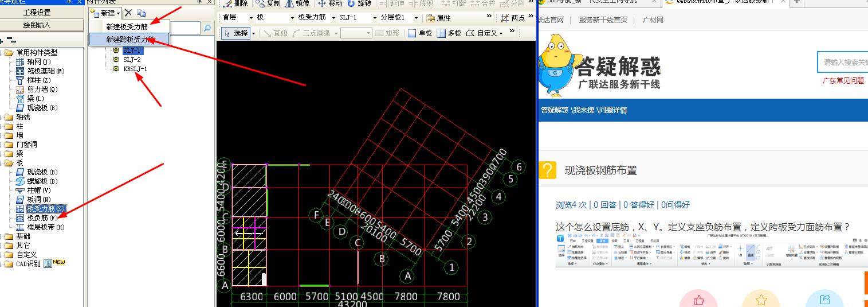The width and height of the screenshot is (868, 307).
Task: Click the 删除 toolbar button
Action: click(235, 3)
